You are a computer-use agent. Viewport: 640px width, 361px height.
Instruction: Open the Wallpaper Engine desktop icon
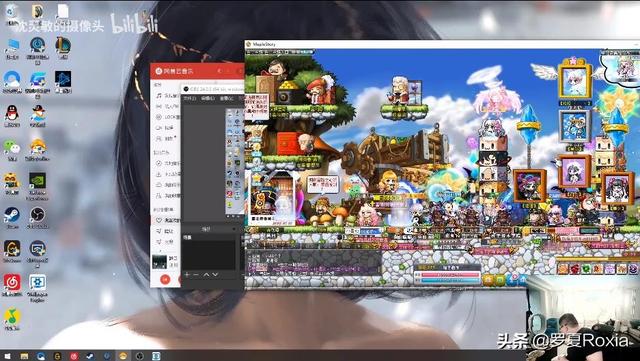pos(38,285)
